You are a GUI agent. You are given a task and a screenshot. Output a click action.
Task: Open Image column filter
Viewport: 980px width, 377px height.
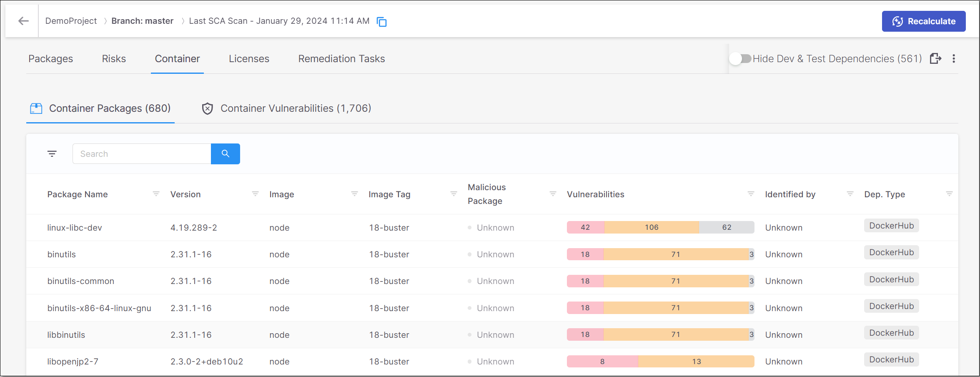point(354,194)
